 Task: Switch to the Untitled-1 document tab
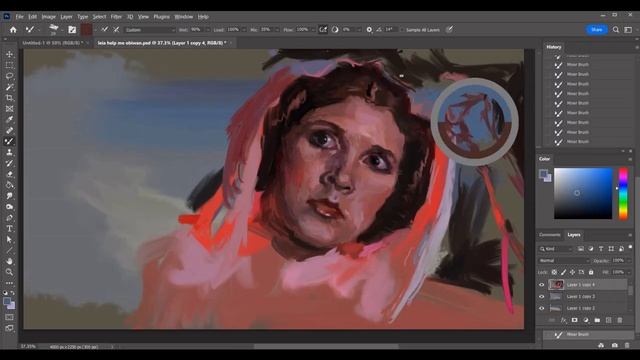coord(52,43)
